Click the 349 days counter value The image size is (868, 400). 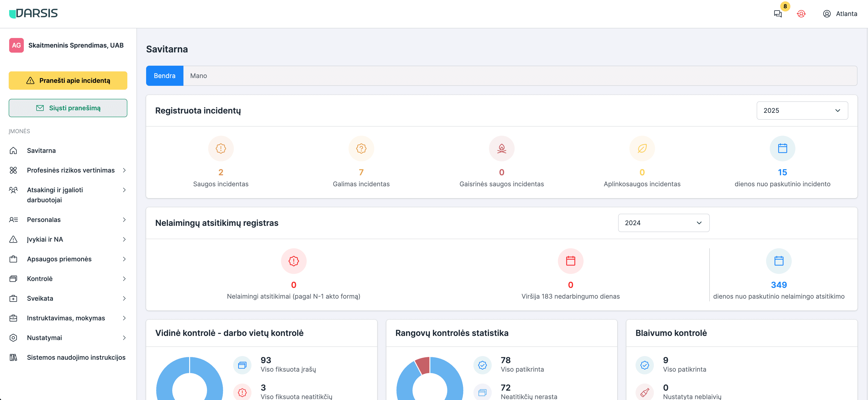pyautogui.click(x=779, y=285)
